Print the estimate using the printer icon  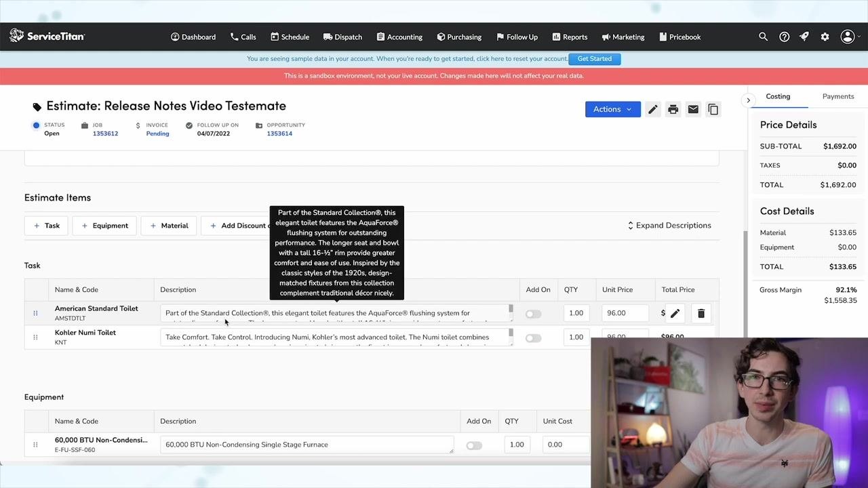[x=673, y=109]
